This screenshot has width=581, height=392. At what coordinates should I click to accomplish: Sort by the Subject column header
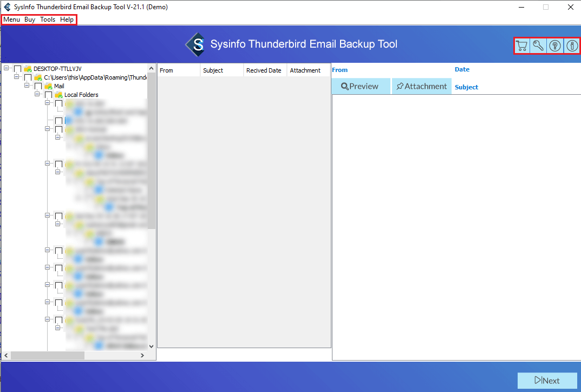click(x=222, y=70)
